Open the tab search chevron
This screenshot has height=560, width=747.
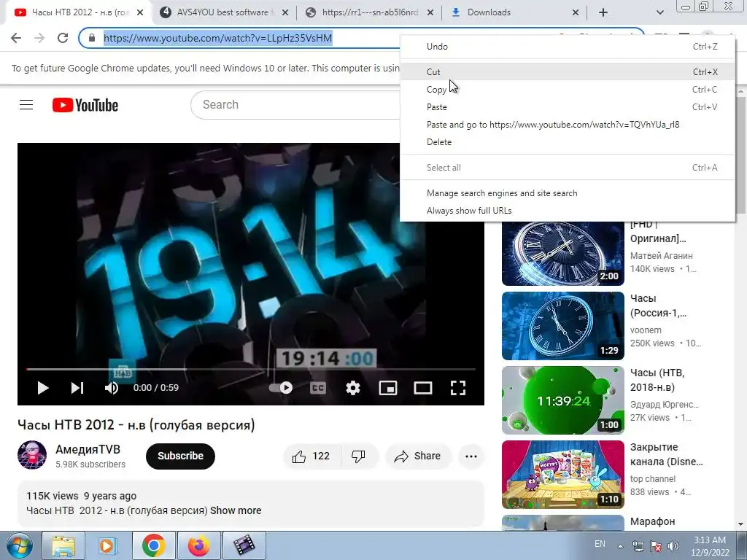[x=659, y=12]
